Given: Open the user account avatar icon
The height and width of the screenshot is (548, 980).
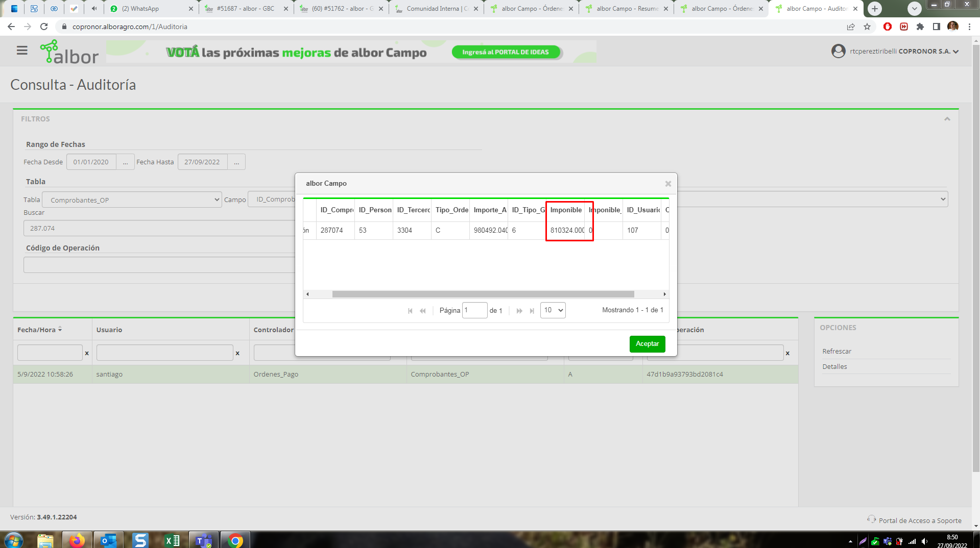Looking at the screenshot, I should point(839,51).
